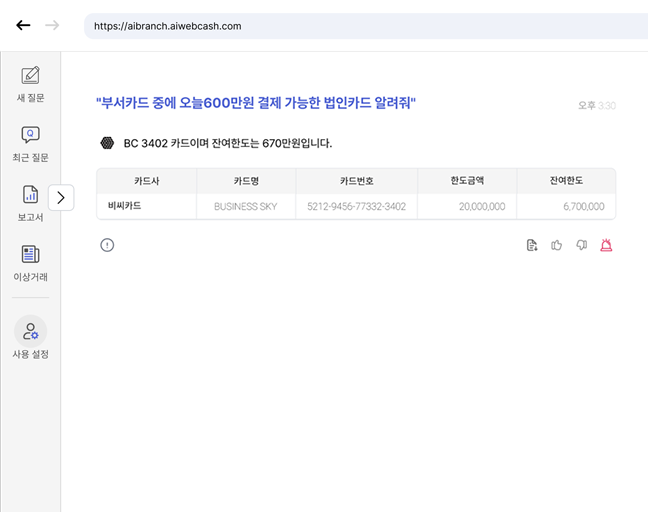648x512 pixels.
Task: Expand the sidebar with the chevron arrow
Action: pos(61,197)
